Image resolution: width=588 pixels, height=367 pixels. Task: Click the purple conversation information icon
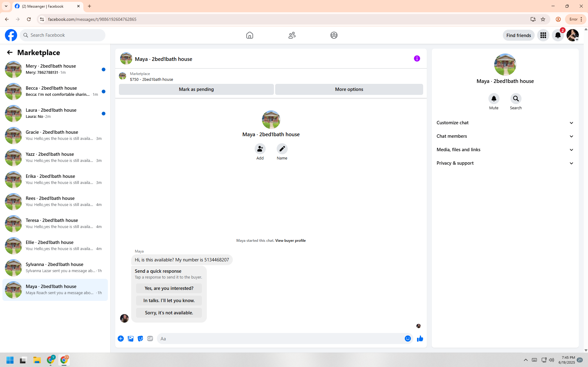click(417, 58)
